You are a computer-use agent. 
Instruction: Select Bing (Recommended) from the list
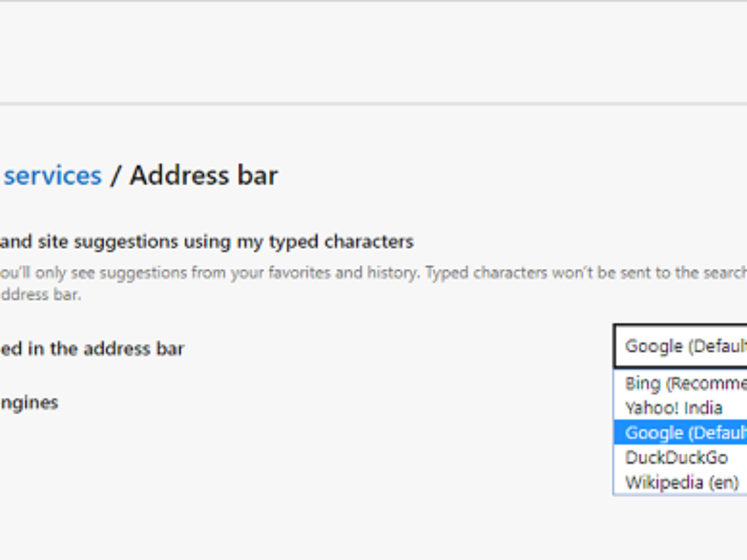coord(680,383)
